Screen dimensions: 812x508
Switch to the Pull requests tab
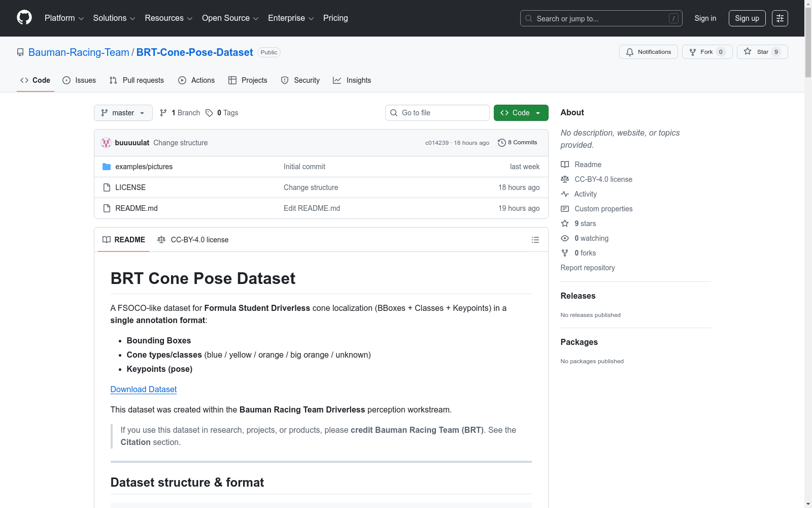coord(137,80)
